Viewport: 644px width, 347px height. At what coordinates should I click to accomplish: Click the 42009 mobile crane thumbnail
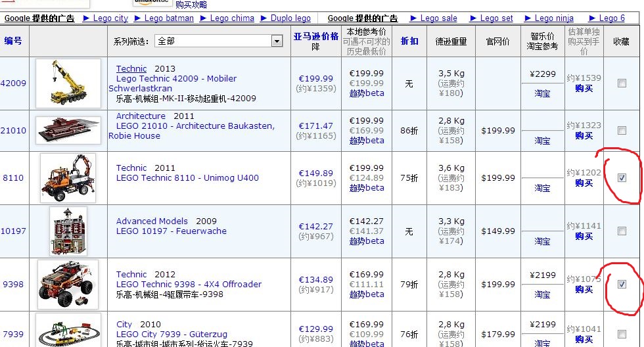click(68, 83)
